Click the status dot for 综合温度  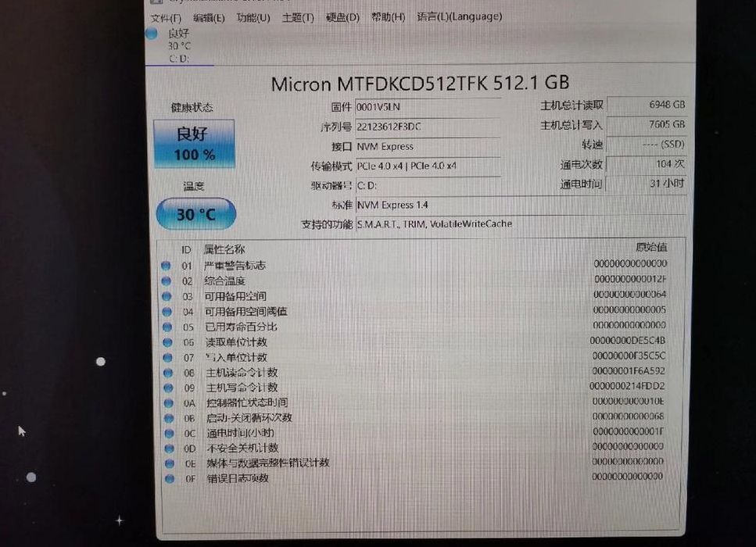167,281
